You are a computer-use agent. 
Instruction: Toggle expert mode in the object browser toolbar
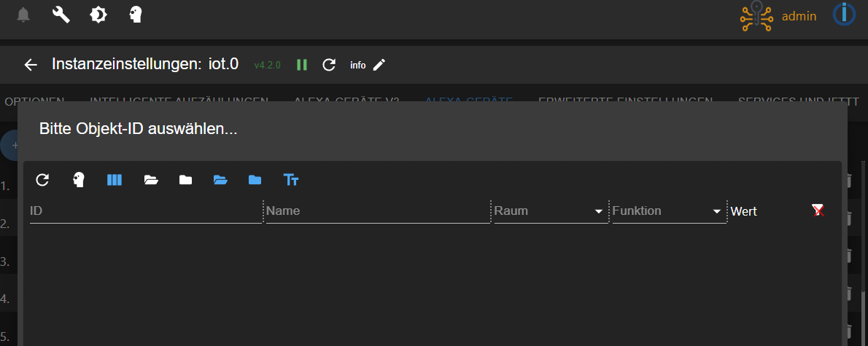[x=79, y=180]
